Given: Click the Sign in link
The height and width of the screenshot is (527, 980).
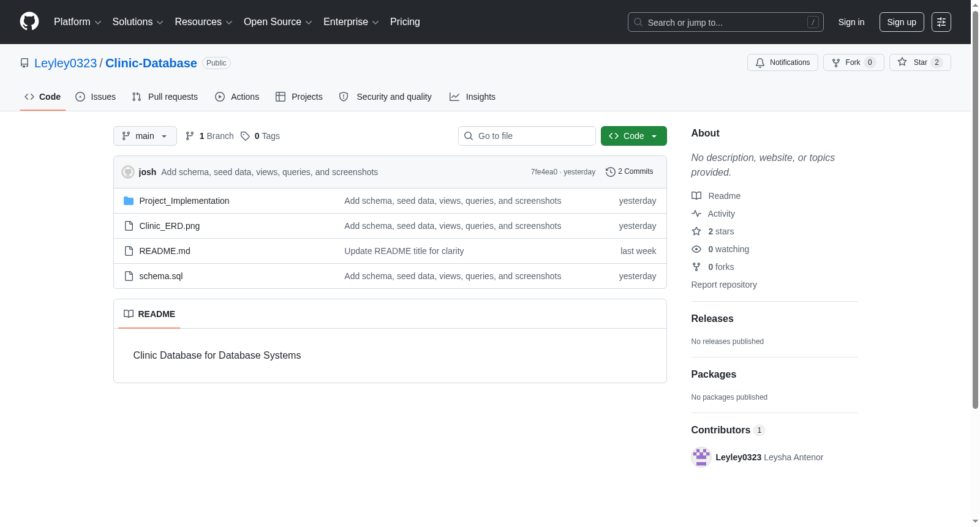Looking at the screenshot, I should 851,22.
